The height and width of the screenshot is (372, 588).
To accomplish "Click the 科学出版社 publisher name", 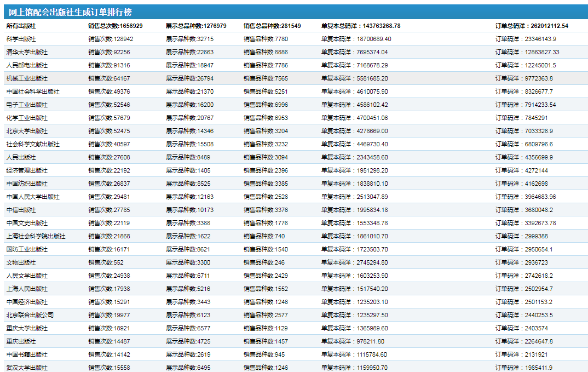I will [x=21, y=39].
